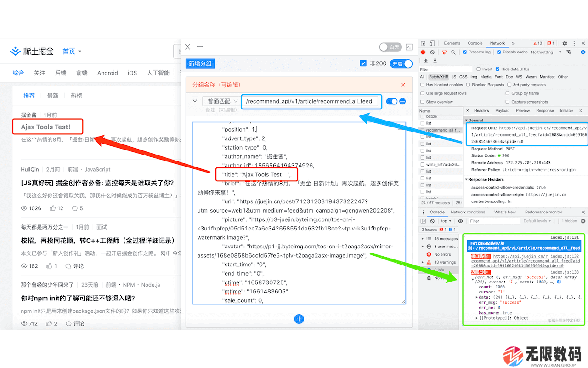Open console top context dropdown
Viewport: 588px width, 368px height.
click(445, 221)
